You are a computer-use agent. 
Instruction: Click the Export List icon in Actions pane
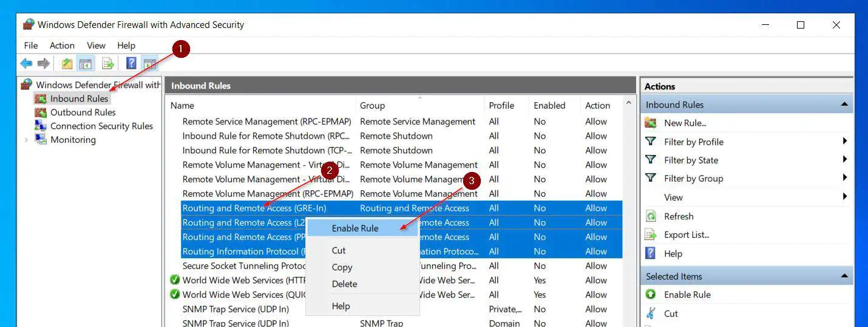coord(651,235)
